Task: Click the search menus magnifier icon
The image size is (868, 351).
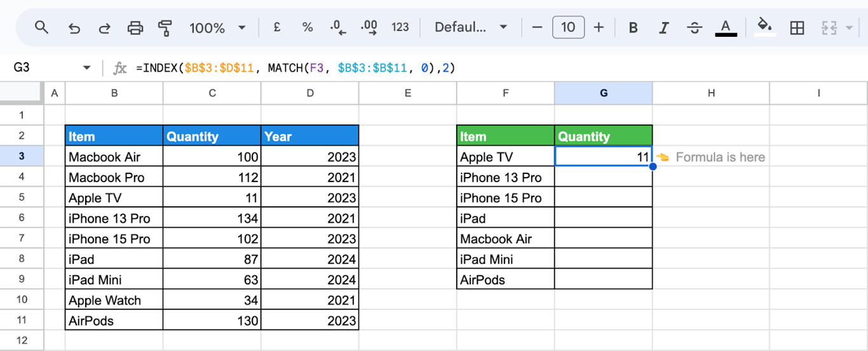Action: coord(41,27)
